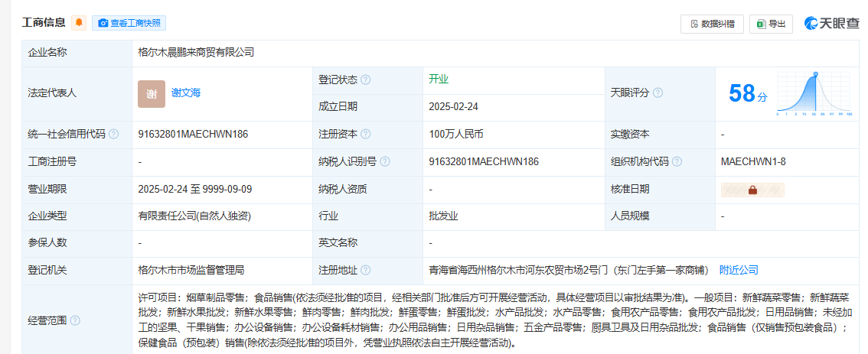Click the 58分 score value
Screen dimensions: 868x354
click(748, 93)
